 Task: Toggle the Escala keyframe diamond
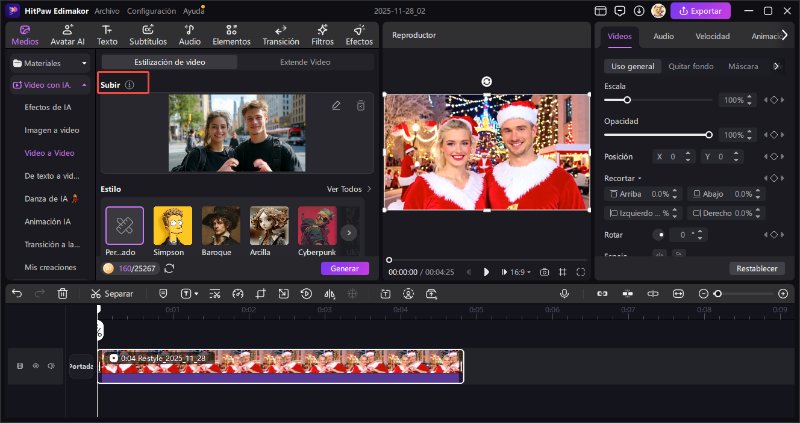click(774, 100)
